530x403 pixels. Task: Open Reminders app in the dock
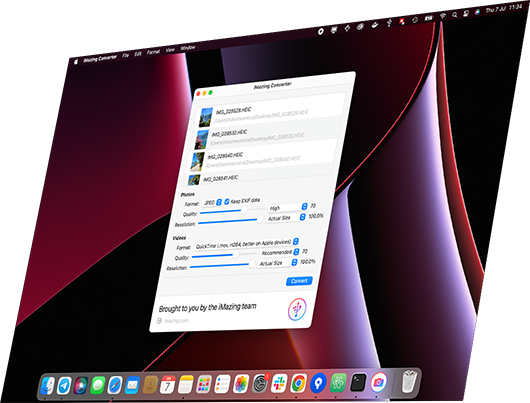[222, 384]
